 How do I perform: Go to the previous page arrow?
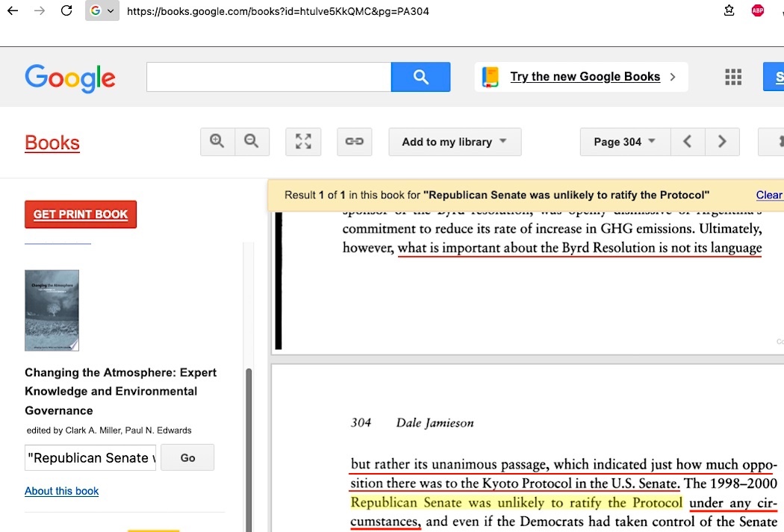click(688, 142)
